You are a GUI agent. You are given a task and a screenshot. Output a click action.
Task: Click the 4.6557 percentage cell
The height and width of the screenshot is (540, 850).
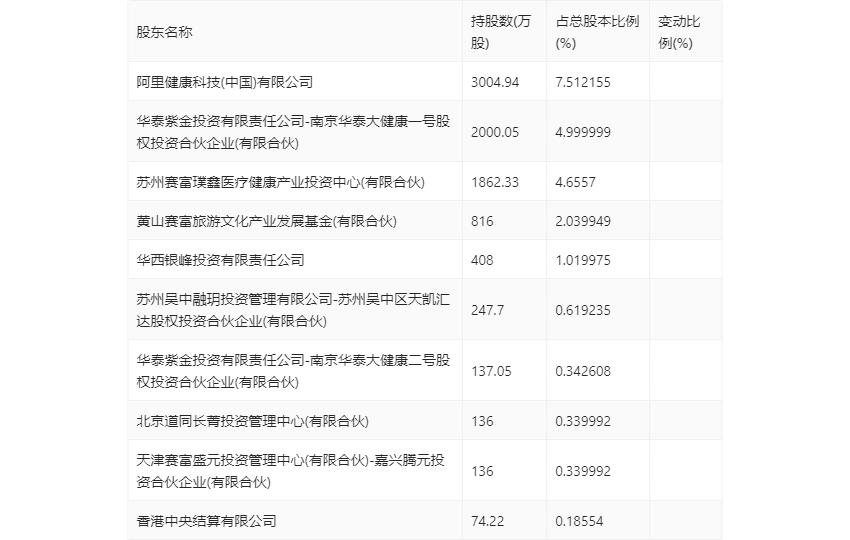tap(575, 182)
